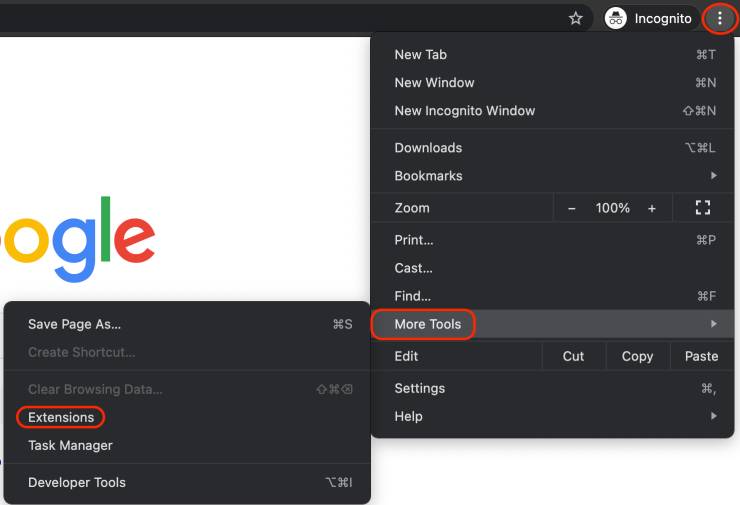Click the three-dot Chrome menu button
Screen dimensions: 740x505
(x=719, y=18)
